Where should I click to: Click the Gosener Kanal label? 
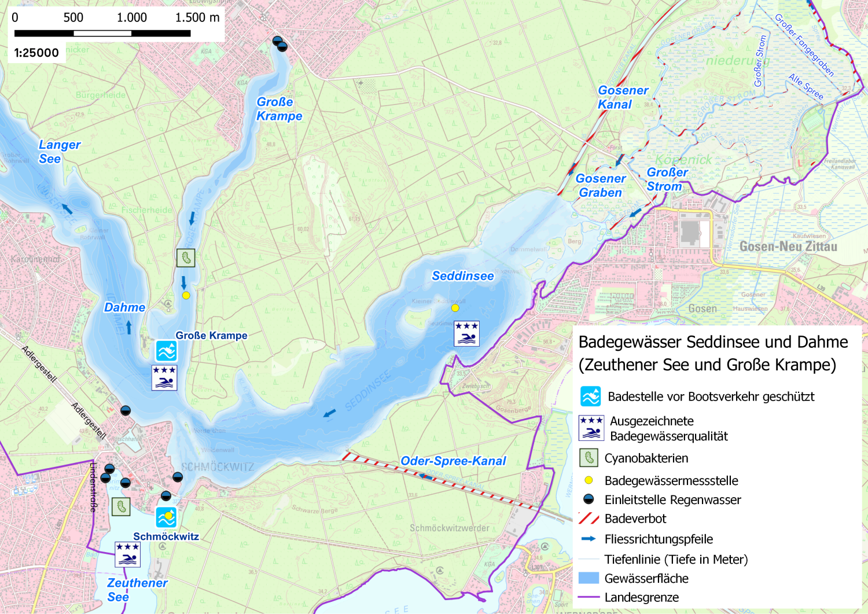tap(623, 97)
